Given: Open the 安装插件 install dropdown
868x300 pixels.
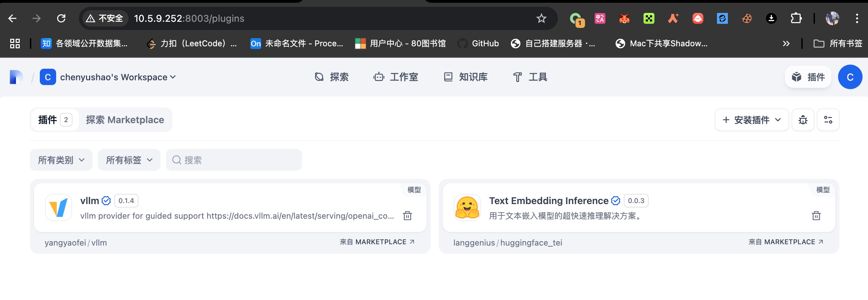Looking at the screenshot, I should click(752, 120).
